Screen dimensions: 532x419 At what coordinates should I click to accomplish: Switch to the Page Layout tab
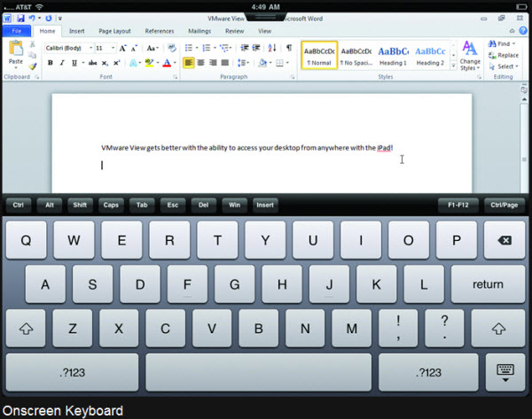point(114,31)
